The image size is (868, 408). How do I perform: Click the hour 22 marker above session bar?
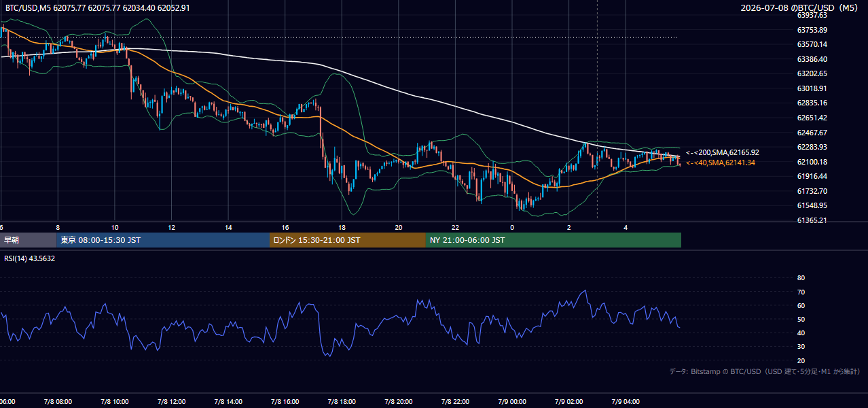(455, 227)
